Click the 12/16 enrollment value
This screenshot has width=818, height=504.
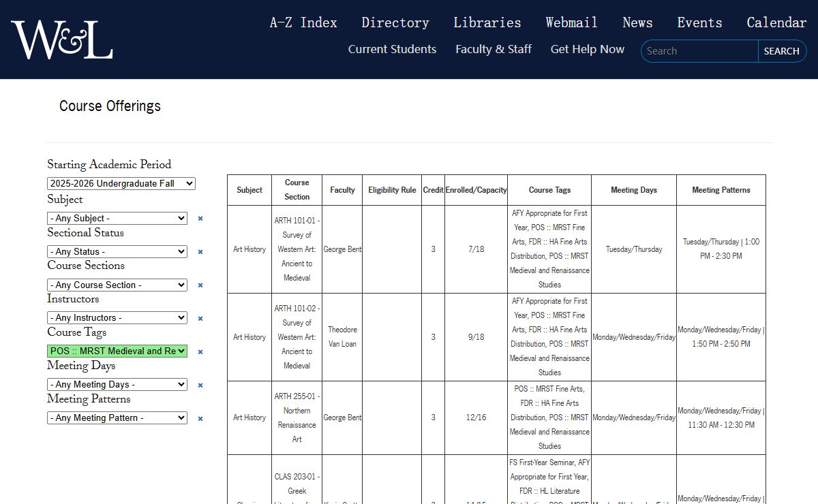coord(476,418)
